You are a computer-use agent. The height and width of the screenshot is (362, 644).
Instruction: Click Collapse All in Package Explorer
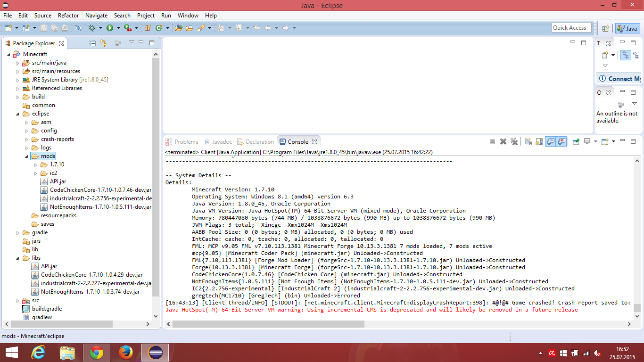pos(93,43)
